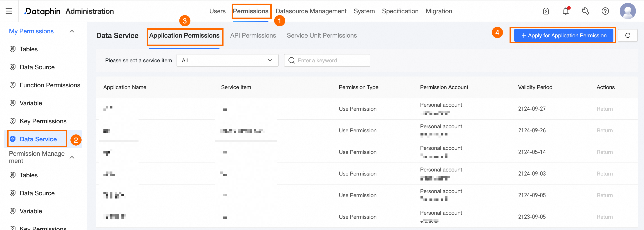Open the service item dropdown
Screen dimensions: 644x230
pyautogui.click(x=227, y=60)
